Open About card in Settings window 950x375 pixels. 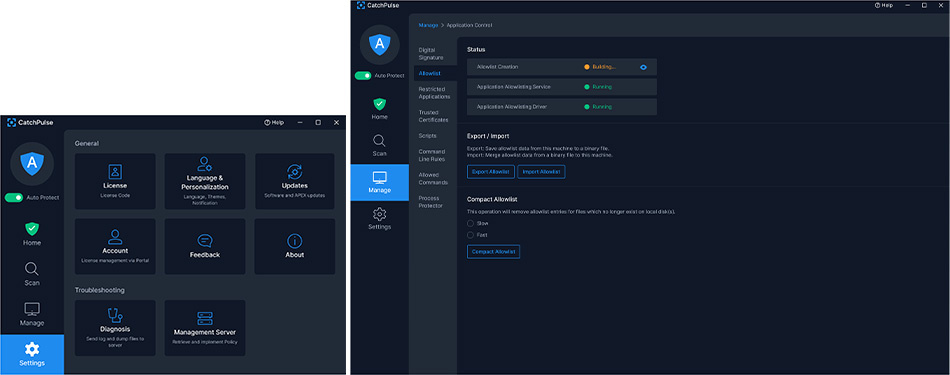click(x=294, y=247)
